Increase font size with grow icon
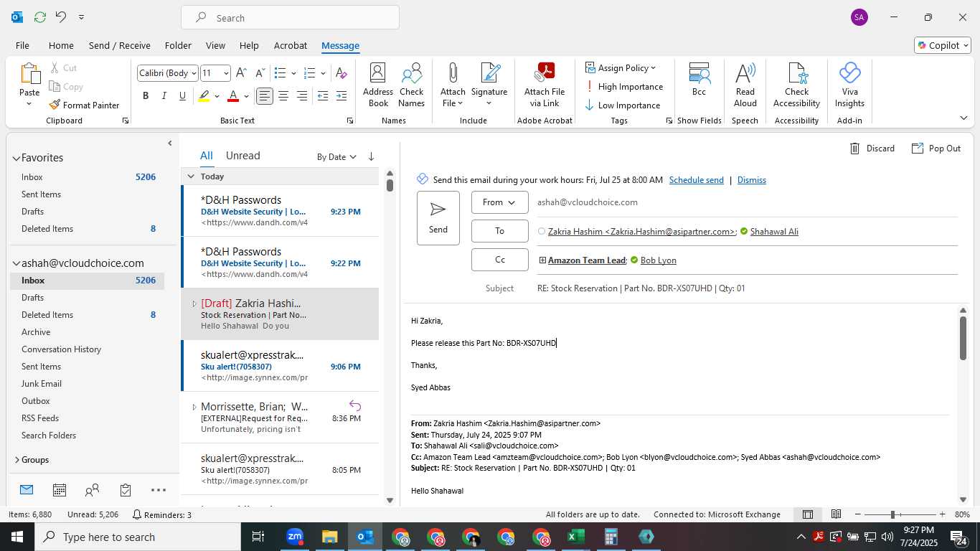The width and height of the screenshot is (980, 551). click(x=241, y=73)
